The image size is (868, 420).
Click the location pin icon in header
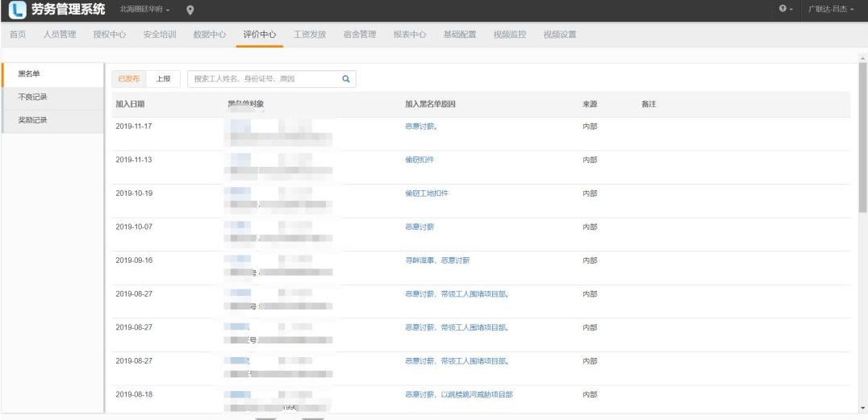click(190, 10)
